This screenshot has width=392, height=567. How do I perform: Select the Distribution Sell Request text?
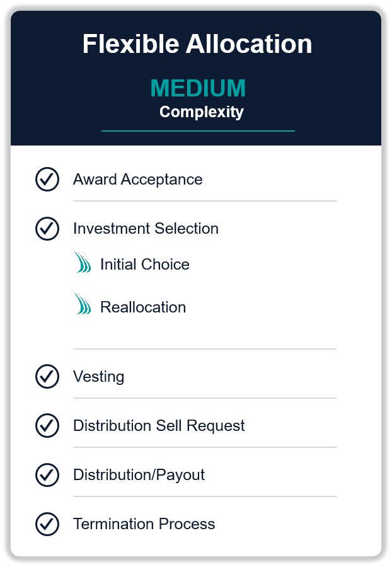(x=159, y=426)
